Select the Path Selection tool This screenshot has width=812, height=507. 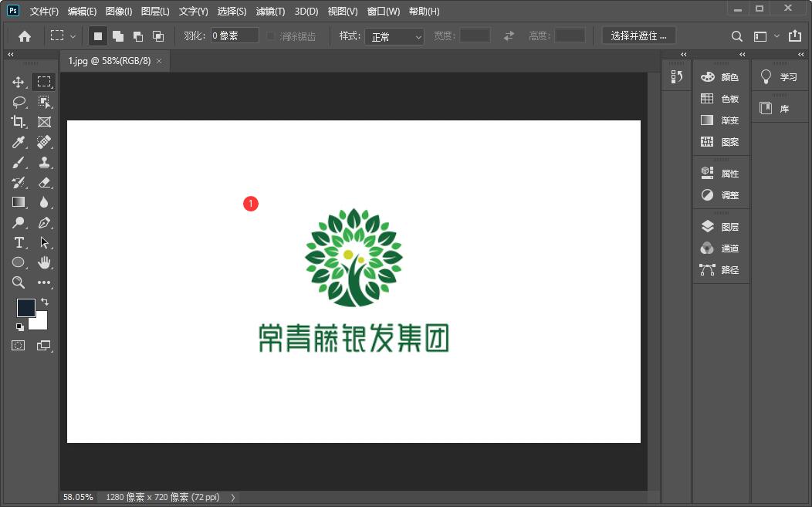pyautogui.click(x=44, y=242)
